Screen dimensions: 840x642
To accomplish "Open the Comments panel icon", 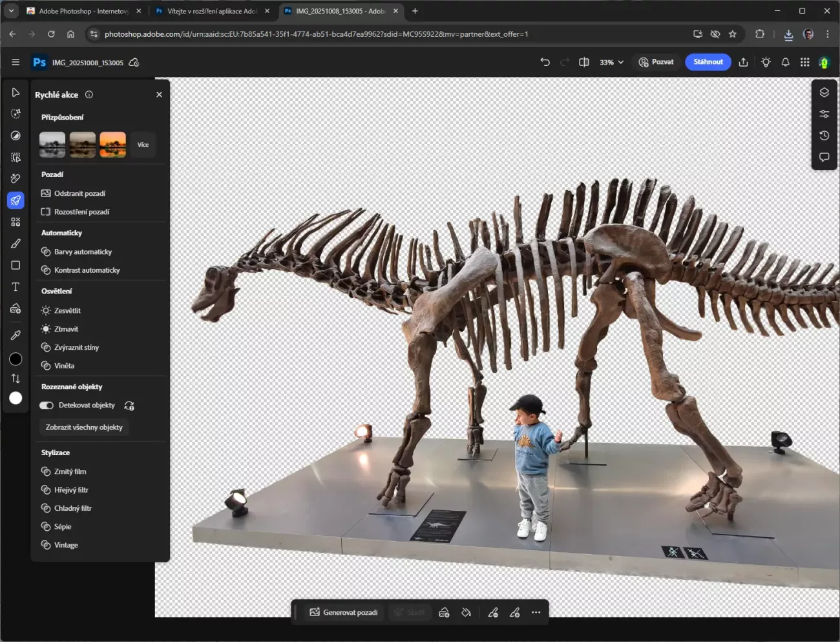I will (824, 157).
